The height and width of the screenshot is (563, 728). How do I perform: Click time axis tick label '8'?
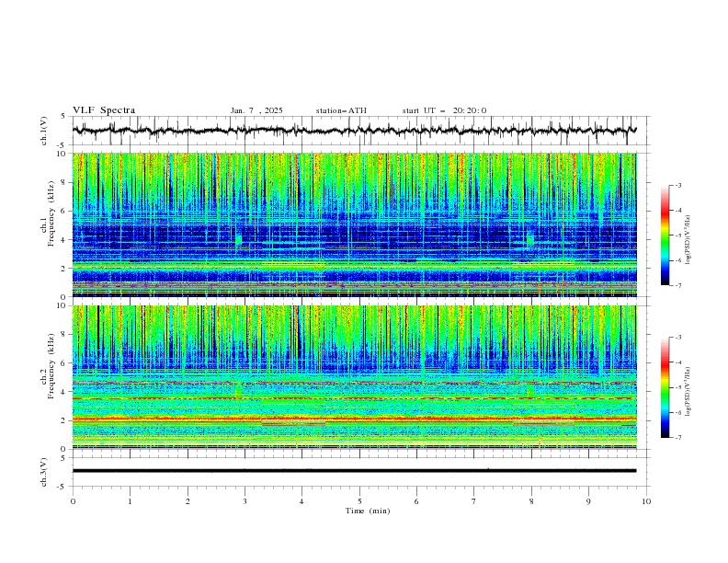531,501
